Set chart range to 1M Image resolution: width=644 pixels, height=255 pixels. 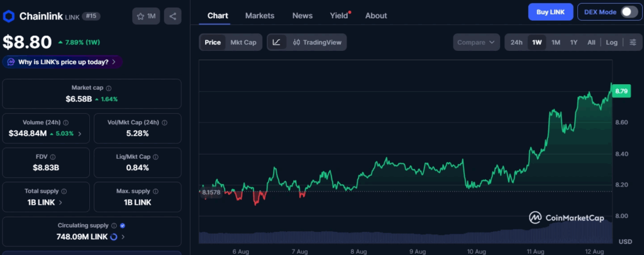pyautogui.click(x=556, y=42)
